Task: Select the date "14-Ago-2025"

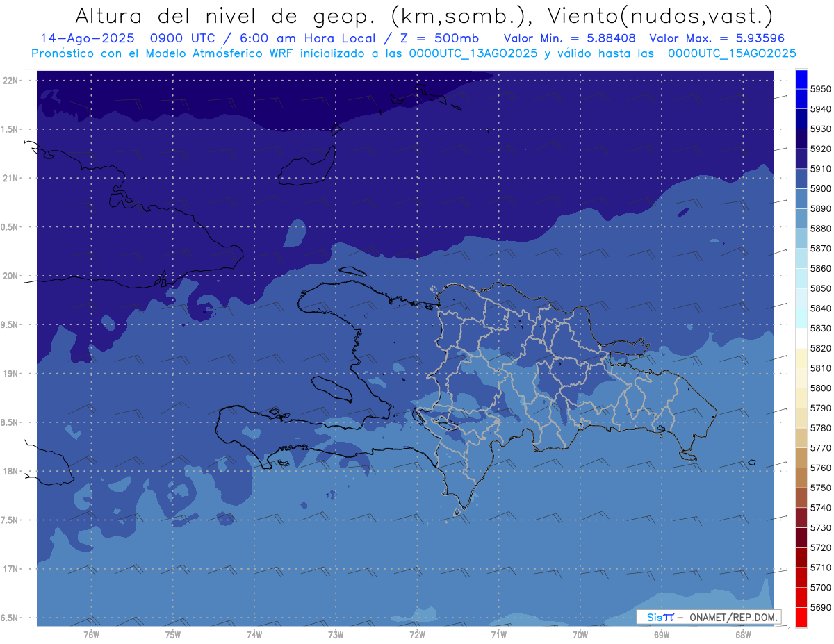Action: tap(86, 38)
